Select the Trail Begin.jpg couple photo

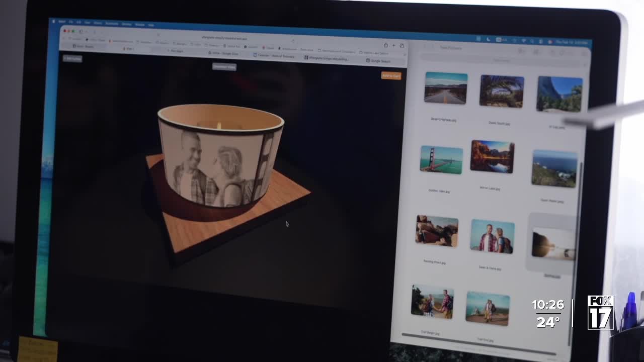pyautogui.click(x=432, y=302)
